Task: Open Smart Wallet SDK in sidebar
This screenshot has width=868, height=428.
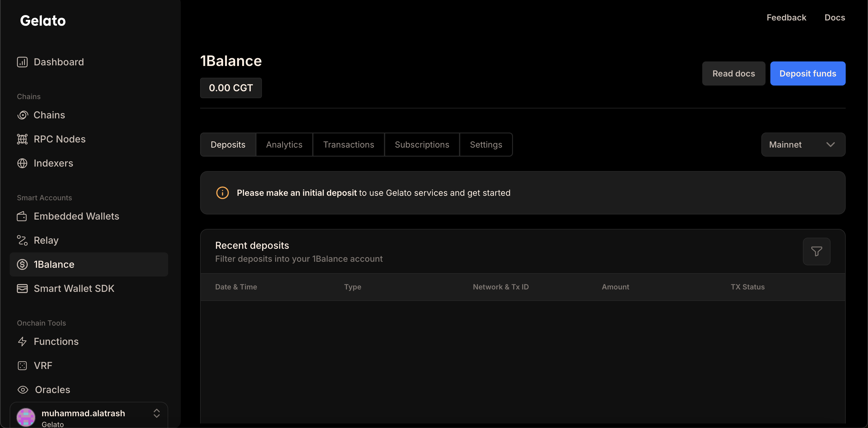Action: pos(89,289)
